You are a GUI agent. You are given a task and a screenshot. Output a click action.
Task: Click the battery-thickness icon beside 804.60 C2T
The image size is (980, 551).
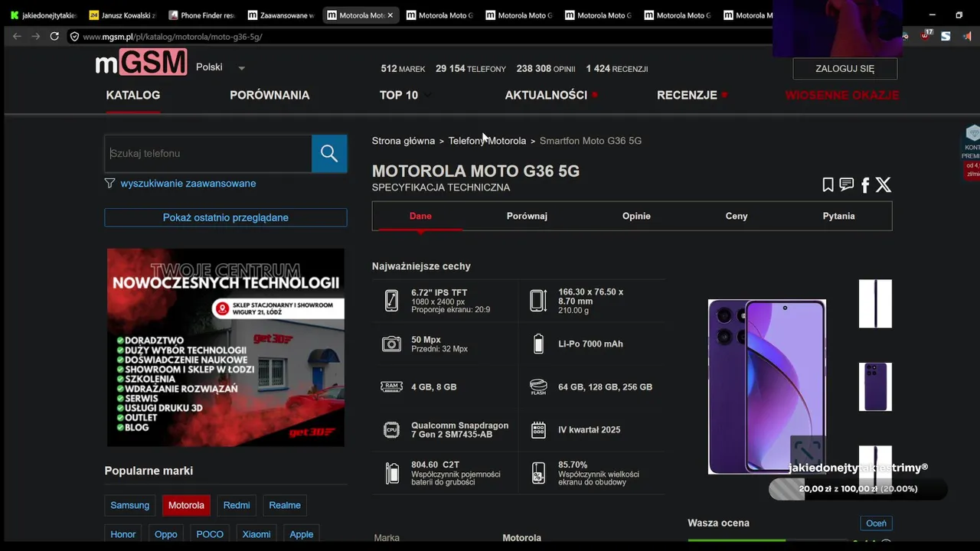point(391,473)
